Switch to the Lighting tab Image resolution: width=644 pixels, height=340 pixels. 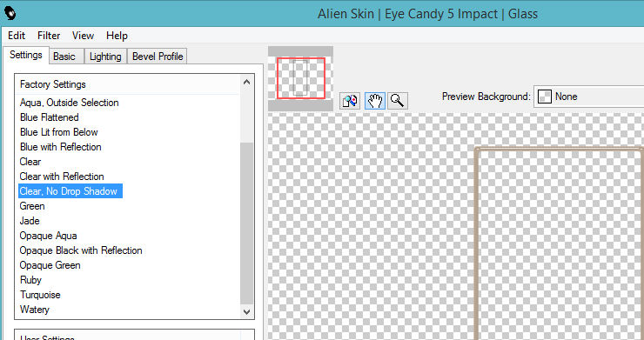tap(105, 57)
